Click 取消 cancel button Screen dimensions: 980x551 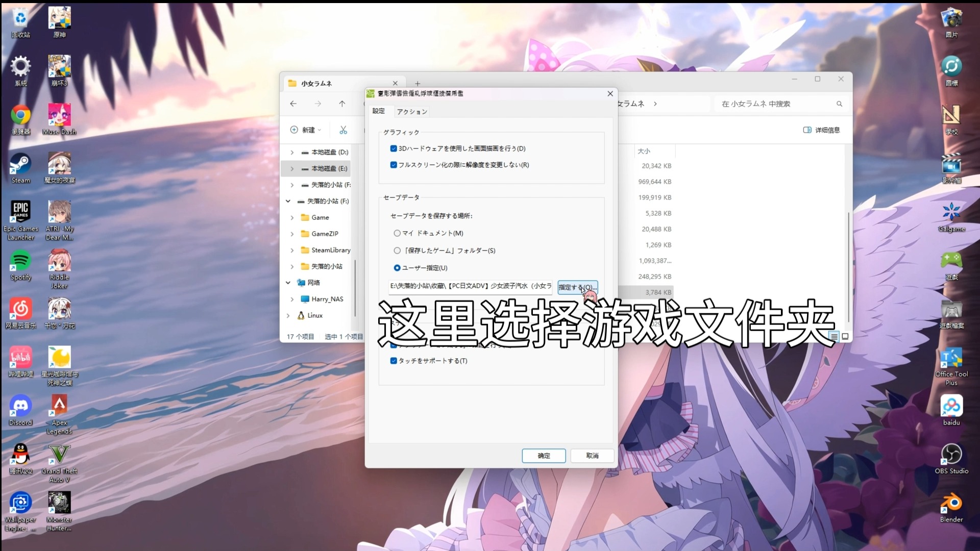591,455
